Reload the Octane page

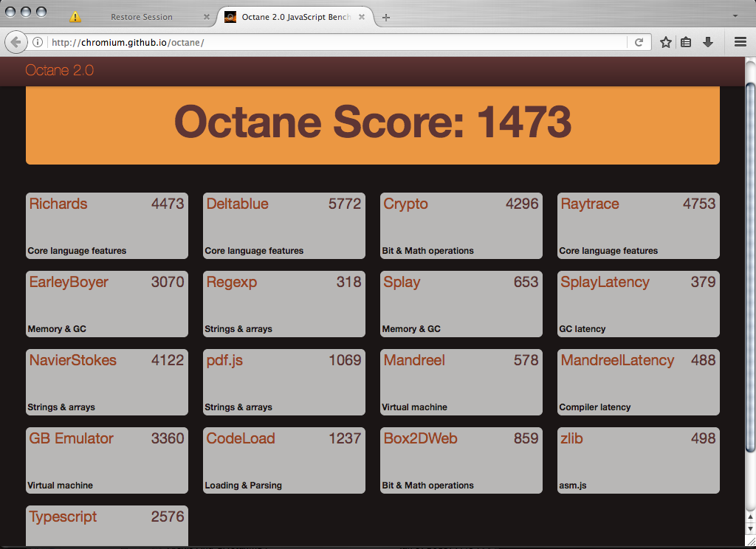pos(639,42)
